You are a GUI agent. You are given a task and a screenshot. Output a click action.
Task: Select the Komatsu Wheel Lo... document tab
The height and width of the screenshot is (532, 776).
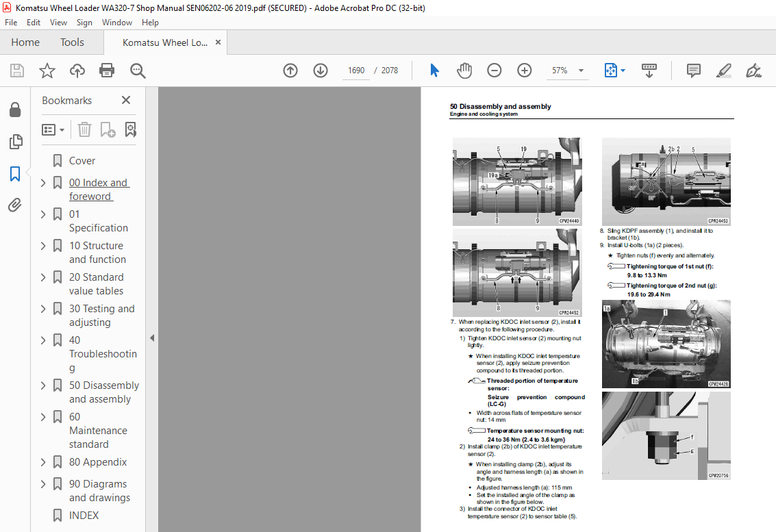click(165, 42)
